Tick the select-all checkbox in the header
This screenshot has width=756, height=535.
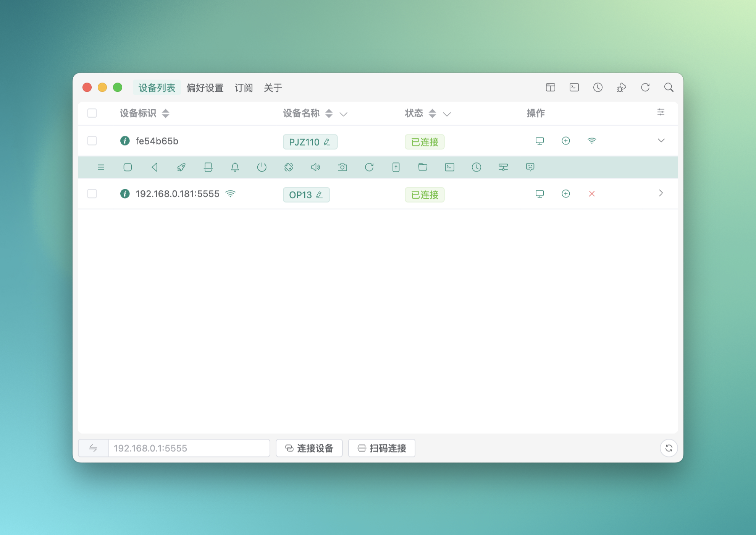click(x=92, y=113)
